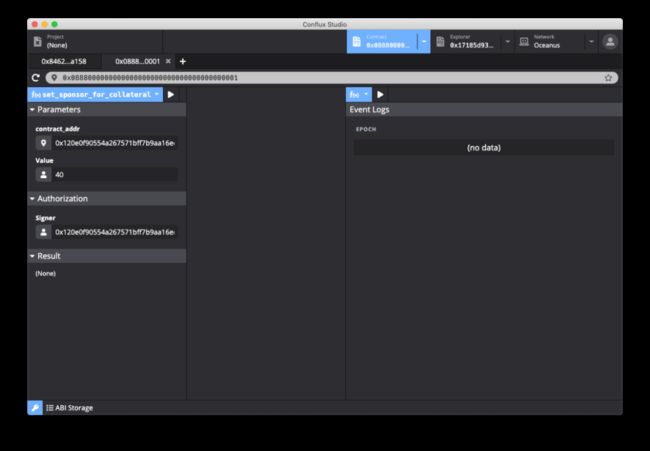The width and height of the screenshot is (650, 451).
Task: Star the current contract address
Action: coord(608,78)
